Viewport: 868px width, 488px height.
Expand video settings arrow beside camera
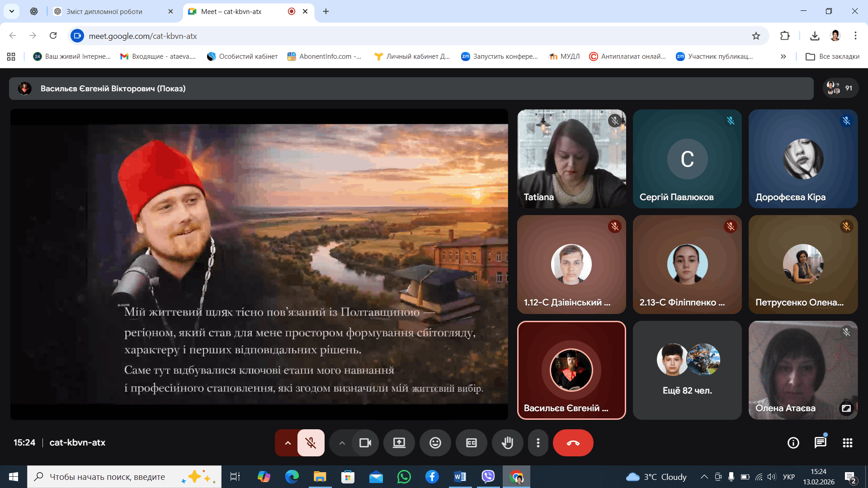[x=342, y=443]
